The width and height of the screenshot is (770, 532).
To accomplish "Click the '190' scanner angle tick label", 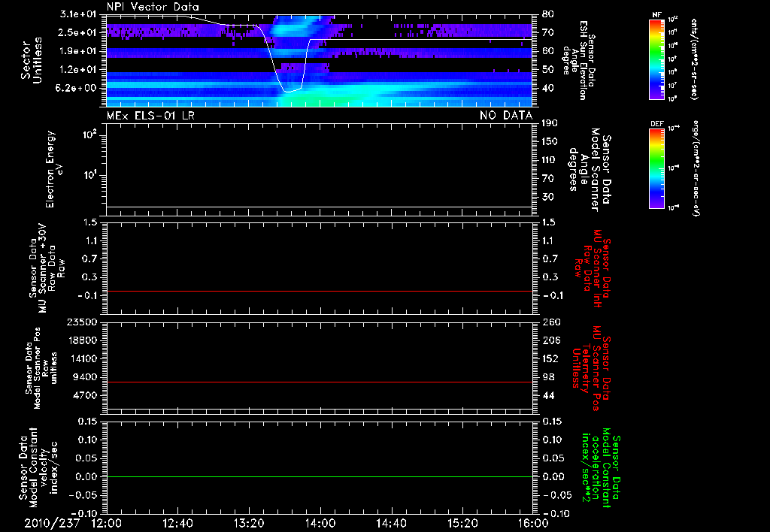I will click(x=550, y=122).
